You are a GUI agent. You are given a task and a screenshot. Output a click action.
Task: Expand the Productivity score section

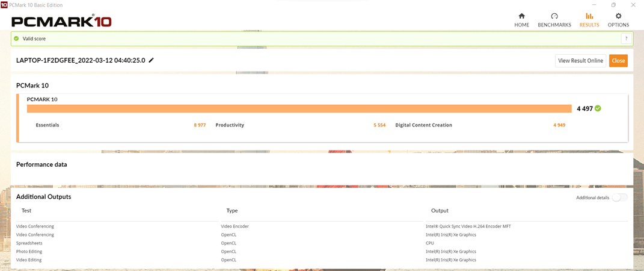(230, 125)
